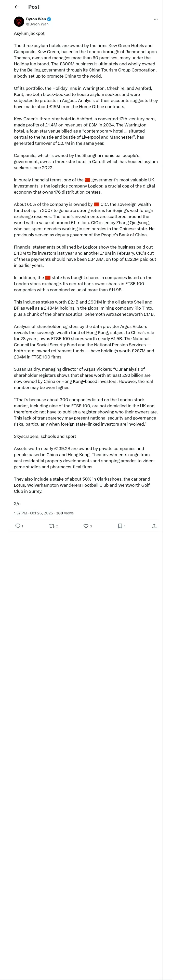Like the post with the heart icon
The height and width of the screenshot is (980, 172).
click(x=86, y=526)
